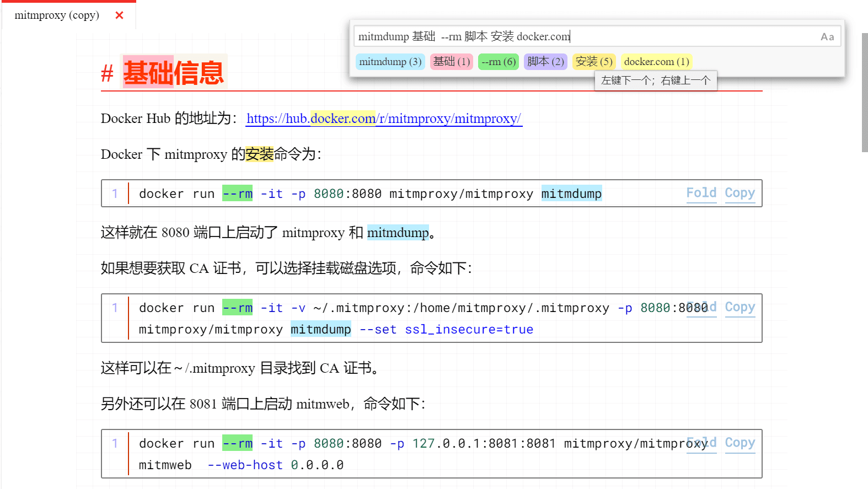868x489 pixels.
Task: Close the mitmproxy (copy) tab
Action: (119, 15)
